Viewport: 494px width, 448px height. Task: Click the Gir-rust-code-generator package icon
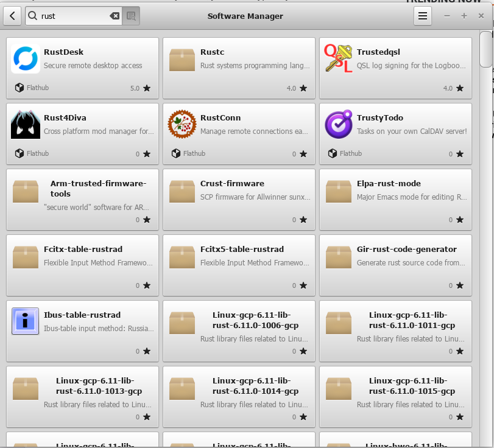point(338,257)
